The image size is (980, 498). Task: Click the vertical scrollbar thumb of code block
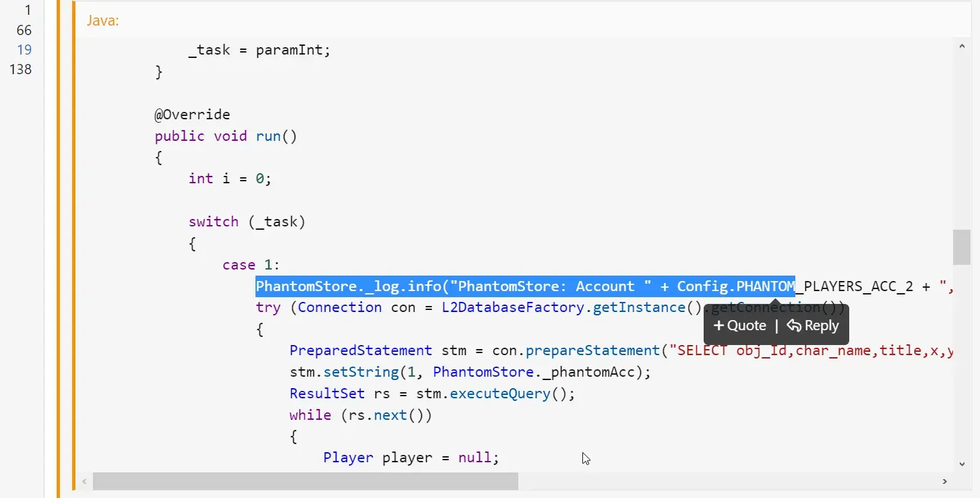point(962,247)
